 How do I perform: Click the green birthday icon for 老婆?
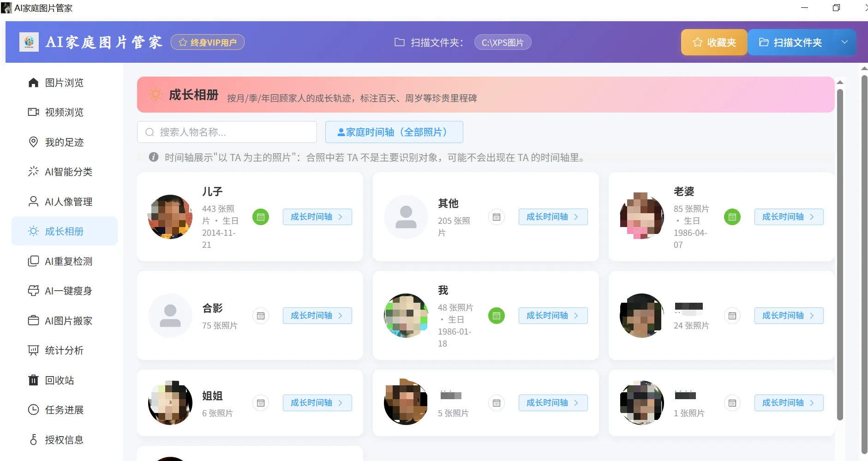point(732,217)
